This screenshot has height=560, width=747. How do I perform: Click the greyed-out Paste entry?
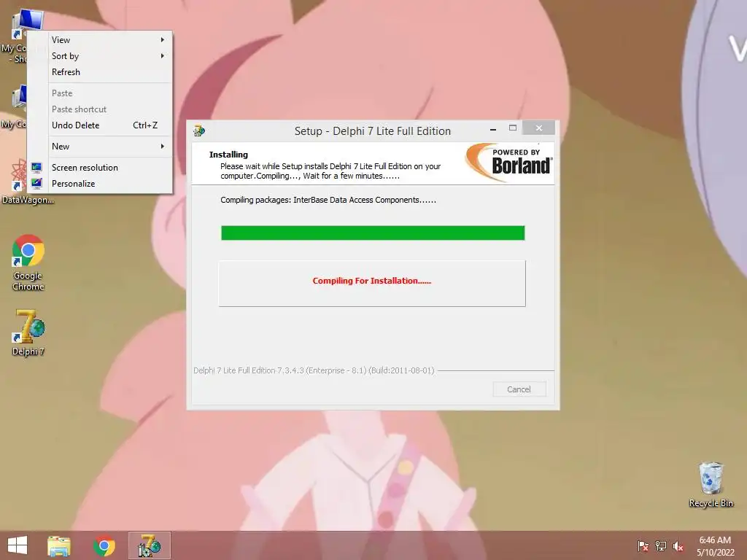[x=99, y=93]
